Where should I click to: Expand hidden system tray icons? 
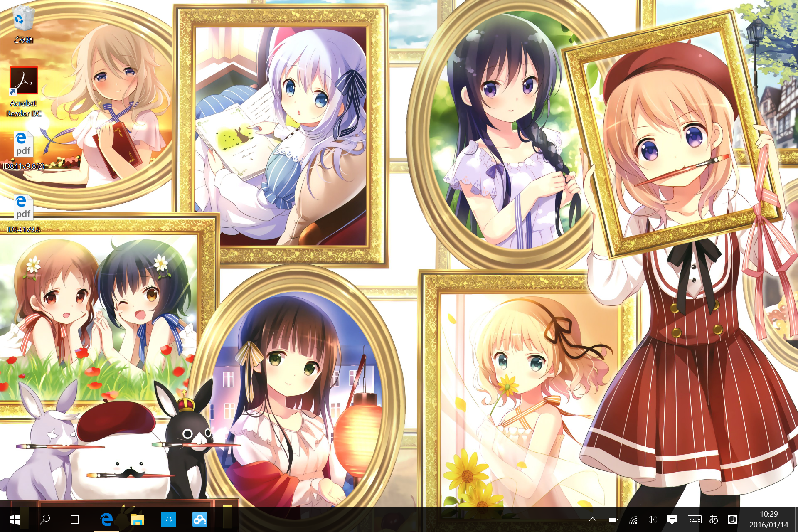tap(593, 520)
